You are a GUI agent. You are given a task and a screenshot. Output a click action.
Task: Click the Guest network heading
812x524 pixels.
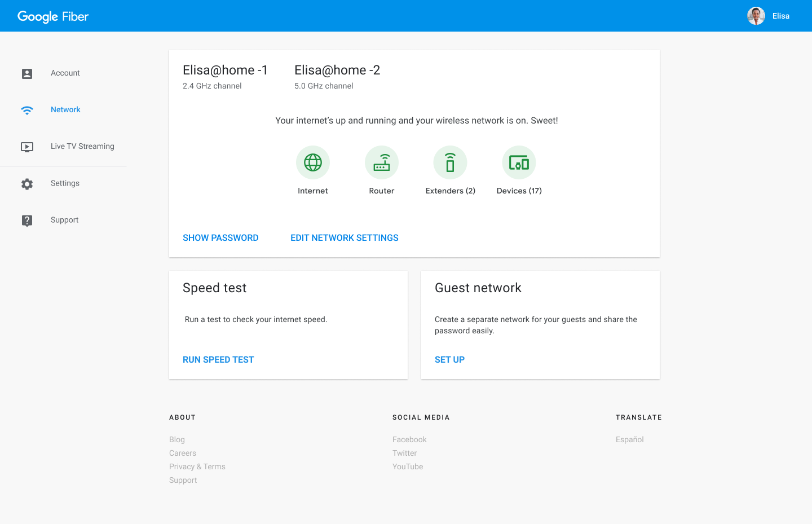tap(478, 288)
